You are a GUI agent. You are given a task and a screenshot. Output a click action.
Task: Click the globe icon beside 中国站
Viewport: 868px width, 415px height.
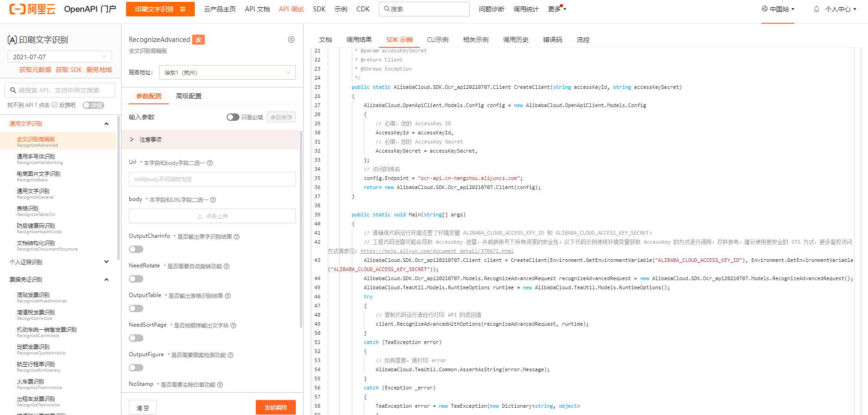(x=765, y=9)
